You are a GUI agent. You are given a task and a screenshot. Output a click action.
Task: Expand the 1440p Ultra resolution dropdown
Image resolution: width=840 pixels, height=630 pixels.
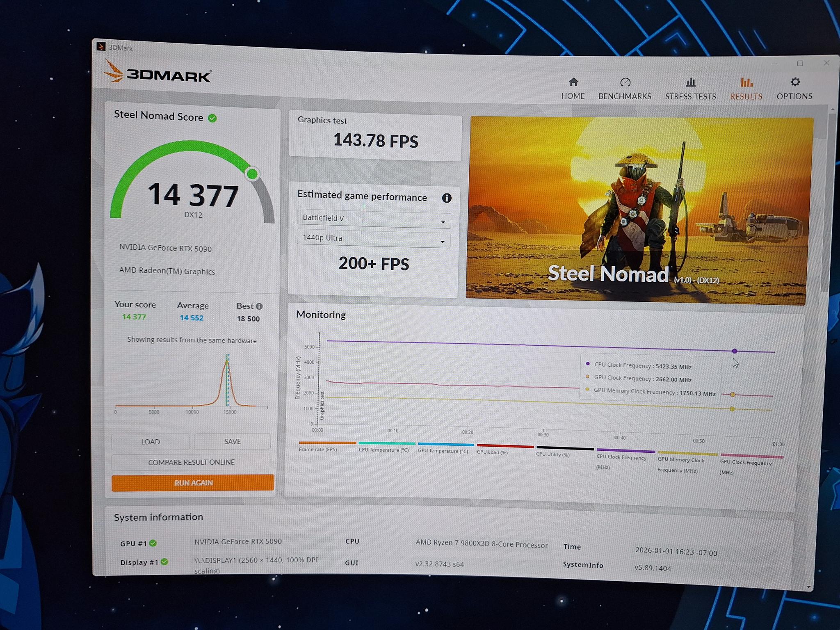tap(373, 239)
